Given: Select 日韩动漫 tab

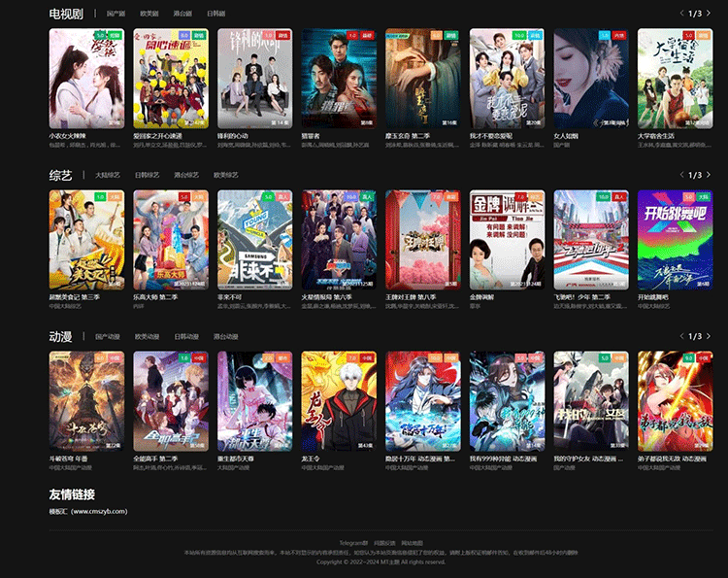Looking at the screenshot, I should coord(186,336).
